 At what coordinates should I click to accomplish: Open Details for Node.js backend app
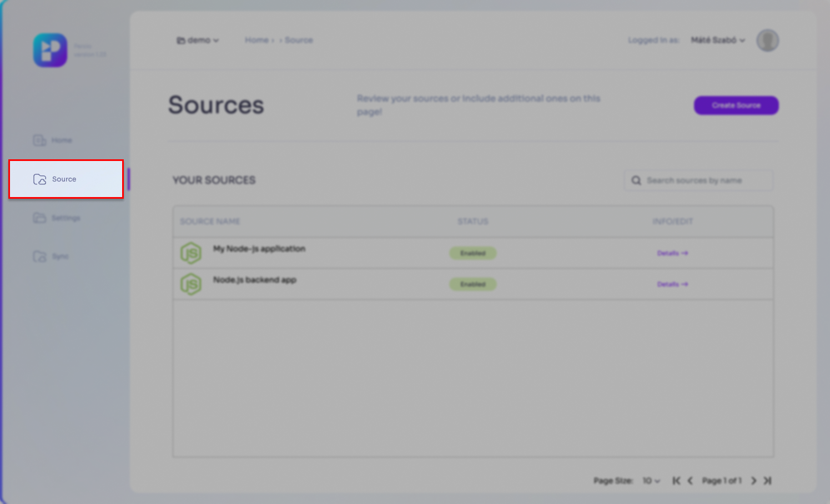click(672, 284)
